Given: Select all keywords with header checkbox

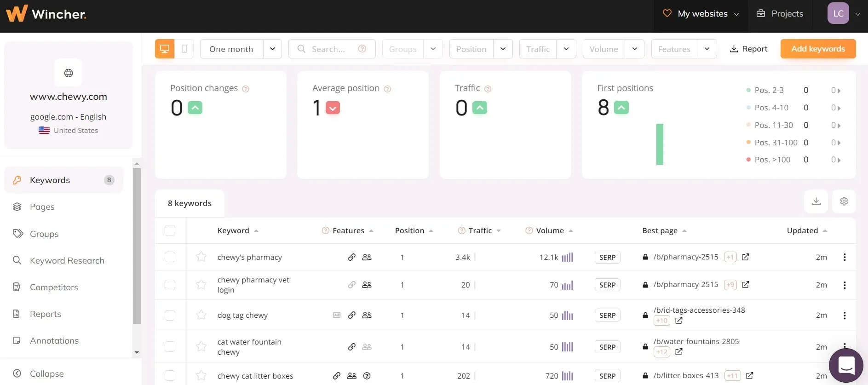Looking at the screenshot, I should coord(170,230).
